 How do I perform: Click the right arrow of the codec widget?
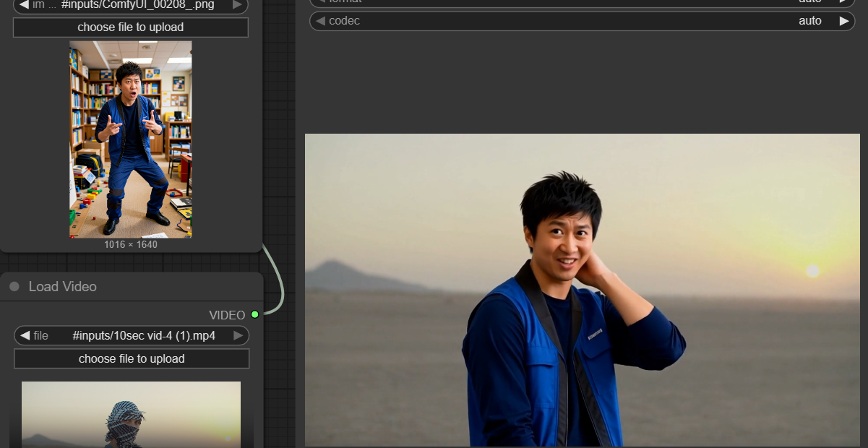click(x=843, y=21)
